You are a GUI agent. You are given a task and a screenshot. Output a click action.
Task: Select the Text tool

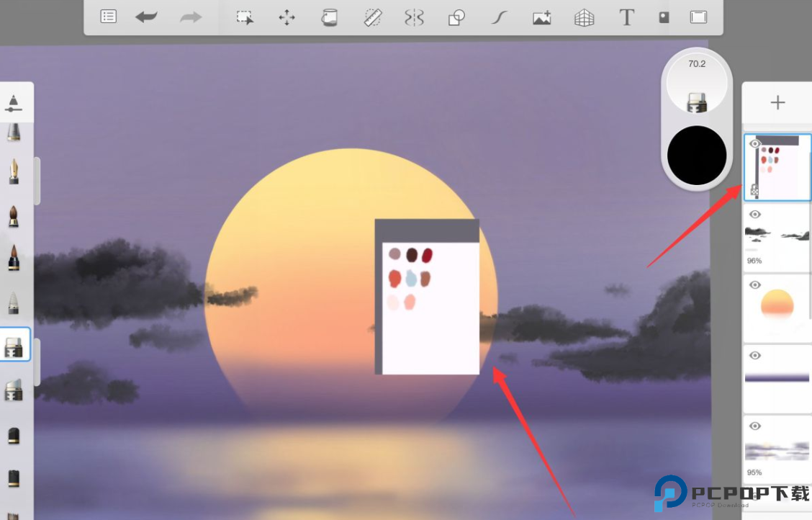tap(627, 17)
